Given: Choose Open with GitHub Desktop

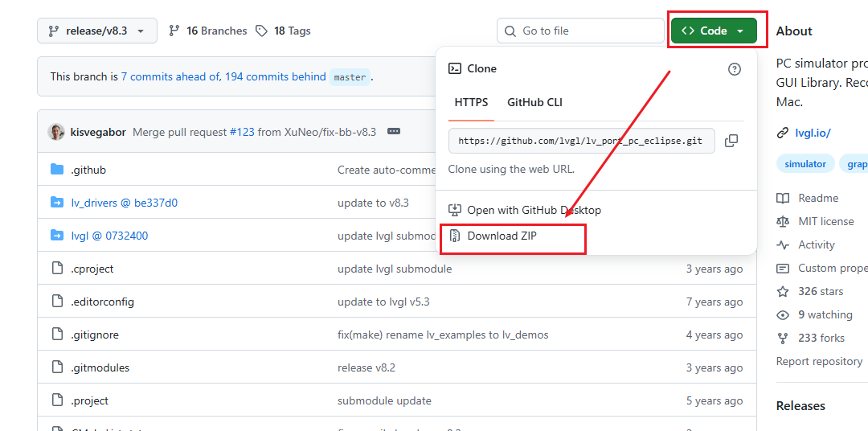Looking at the screenshot, I should (534, 210).
